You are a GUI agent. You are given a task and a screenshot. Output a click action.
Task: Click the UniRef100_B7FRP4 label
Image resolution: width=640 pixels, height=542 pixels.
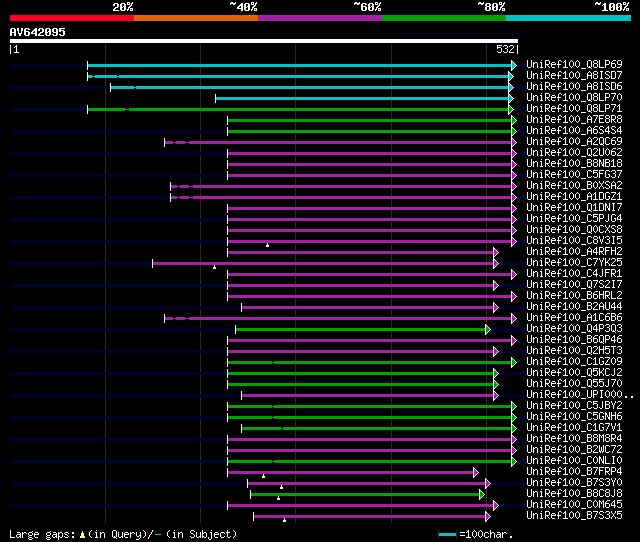[574, 472]
